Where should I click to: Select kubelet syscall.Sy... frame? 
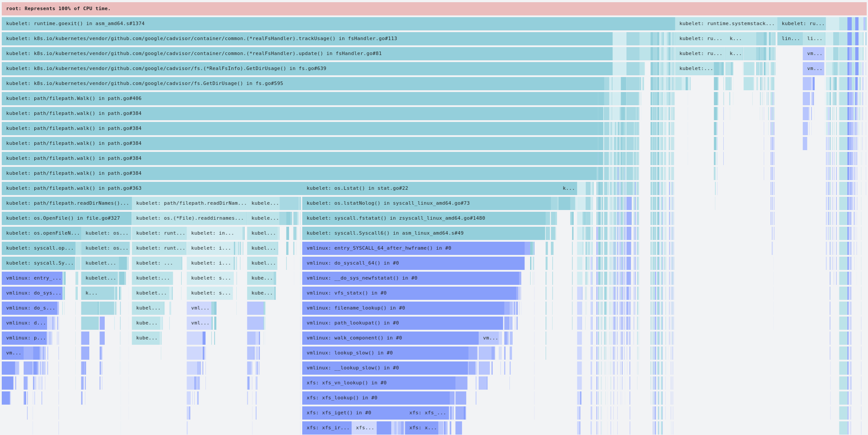pos(38,263)
